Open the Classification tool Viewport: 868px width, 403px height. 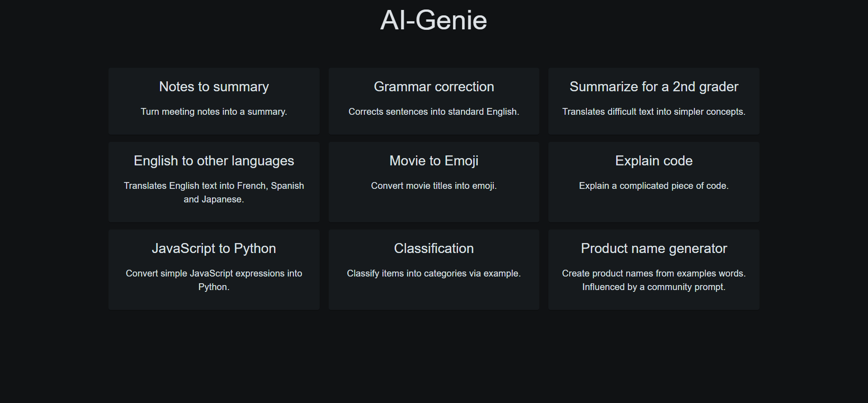[x=434, y=269]
